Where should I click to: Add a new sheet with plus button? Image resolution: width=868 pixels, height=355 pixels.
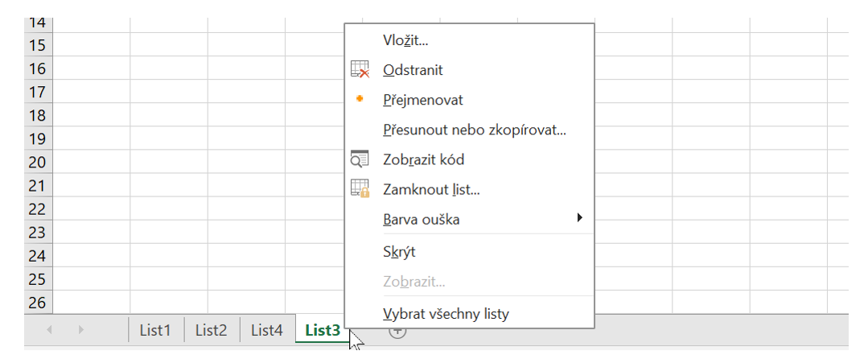click(398, 330)
